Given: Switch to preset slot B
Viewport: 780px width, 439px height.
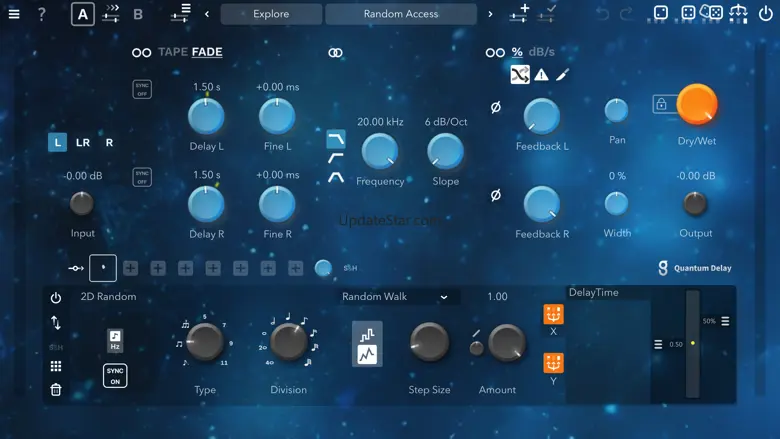Looking at the screenshot, I should click(138, 14).
